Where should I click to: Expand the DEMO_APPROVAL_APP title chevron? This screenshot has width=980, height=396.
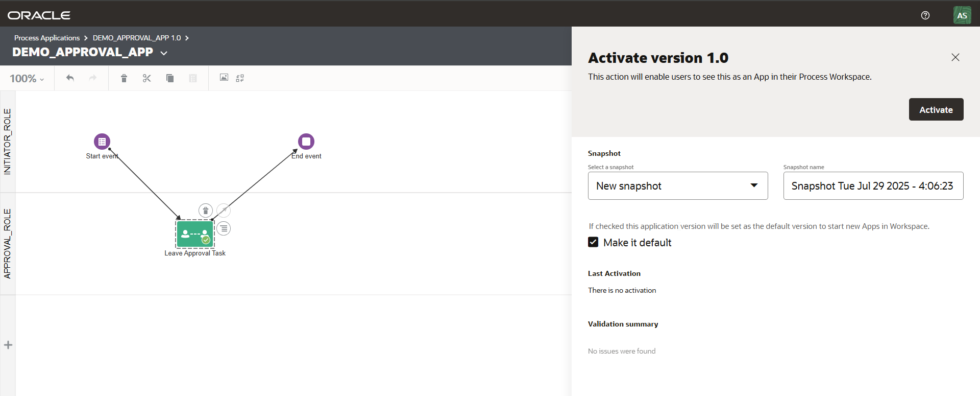(164, 53)
